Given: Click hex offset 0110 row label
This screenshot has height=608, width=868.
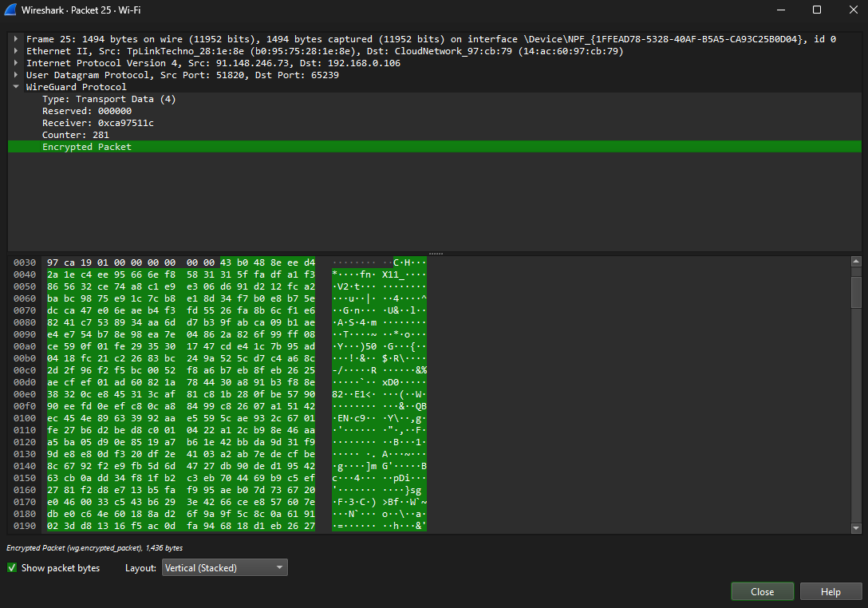Looking at the screenshot, I should tap(25, 430).
